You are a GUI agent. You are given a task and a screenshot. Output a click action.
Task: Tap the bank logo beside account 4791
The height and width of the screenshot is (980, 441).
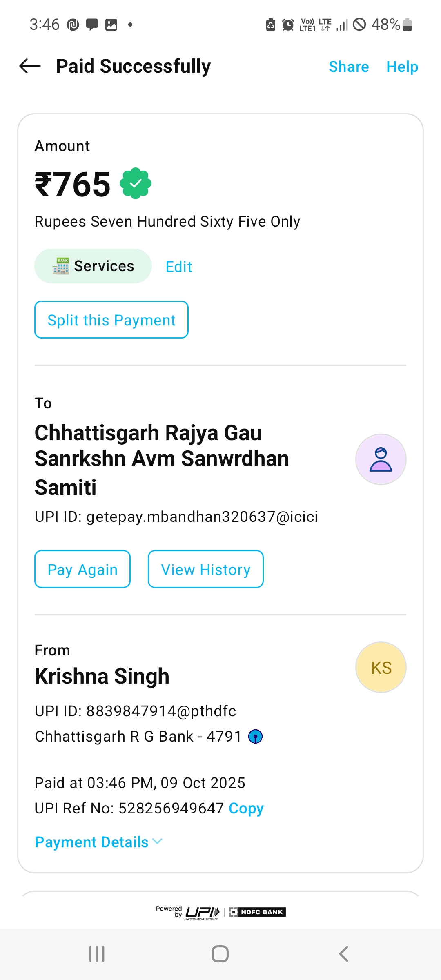click(256, 737)
